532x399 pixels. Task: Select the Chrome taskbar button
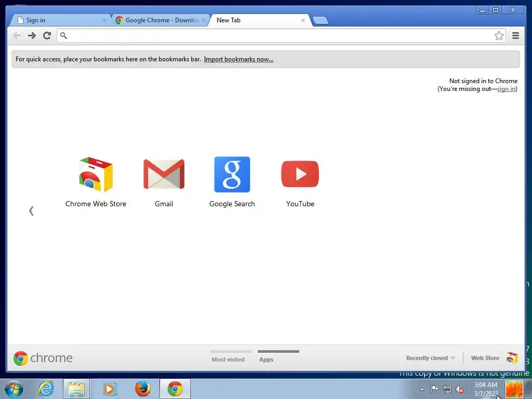[175, 389]
